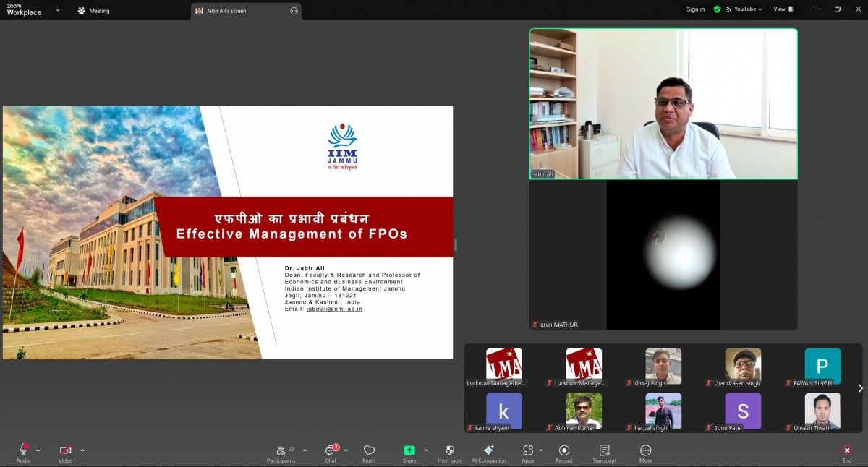Open the Participants panel
Viewport: 868px width, 467px height.
click(281, 451)
